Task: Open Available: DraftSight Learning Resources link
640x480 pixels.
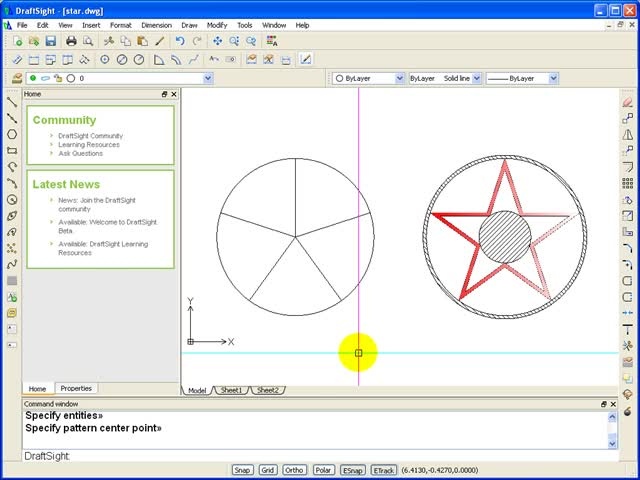Action: point(103,248)
